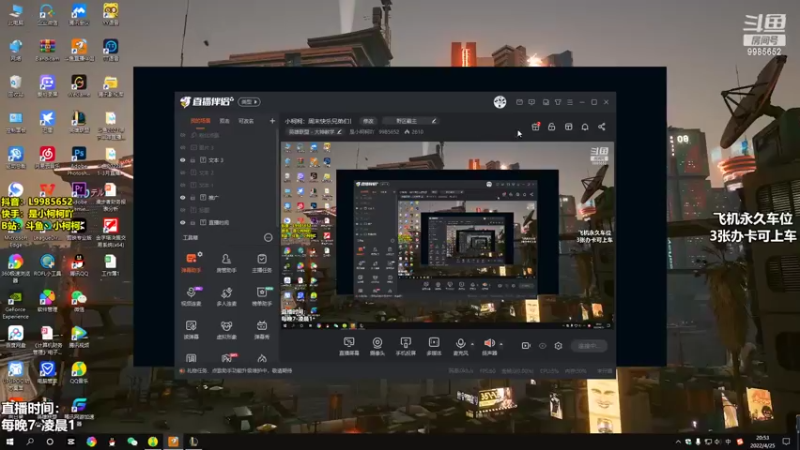The image size is (800, 450).
Task: Open the 虚拟形象 virtual avatar tool
Action: coord(226,330)
